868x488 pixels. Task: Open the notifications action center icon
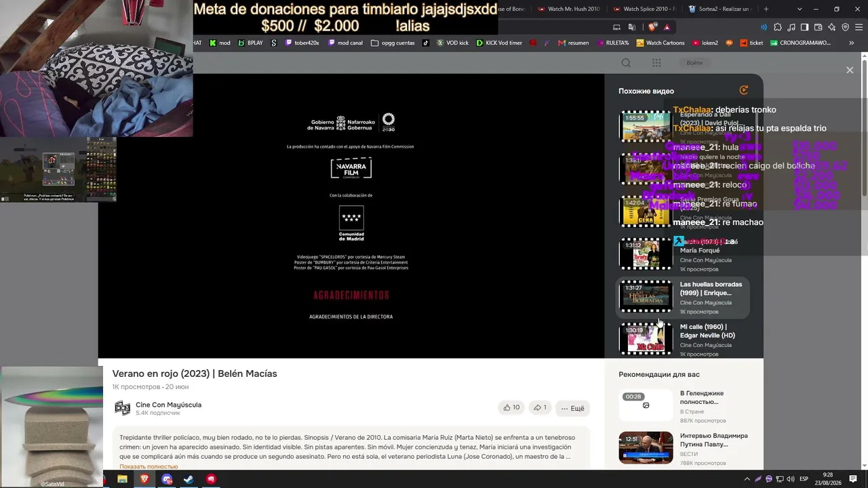(853, 479)
